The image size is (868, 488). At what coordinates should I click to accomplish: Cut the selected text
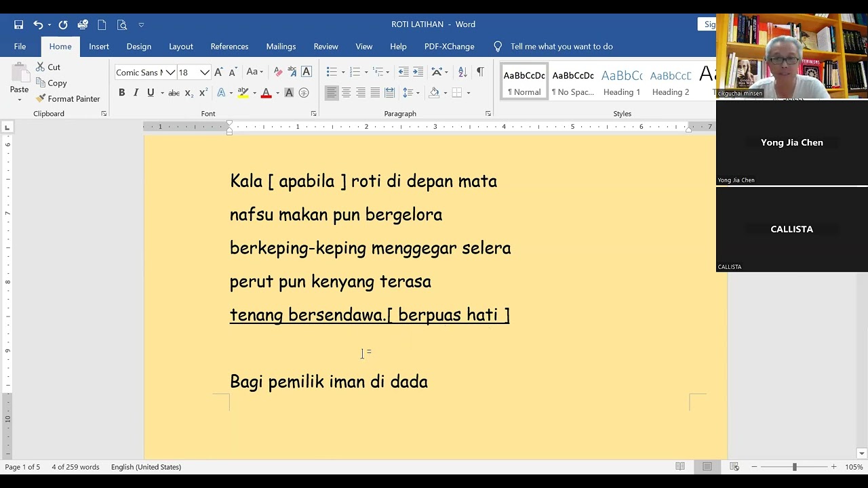pos(48,67)
